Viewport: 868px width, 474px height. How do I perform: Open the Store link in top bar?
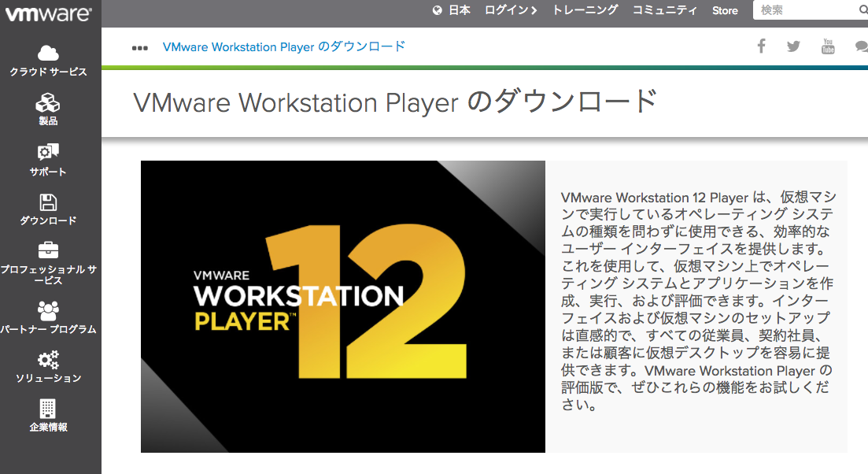pos(726,10)
